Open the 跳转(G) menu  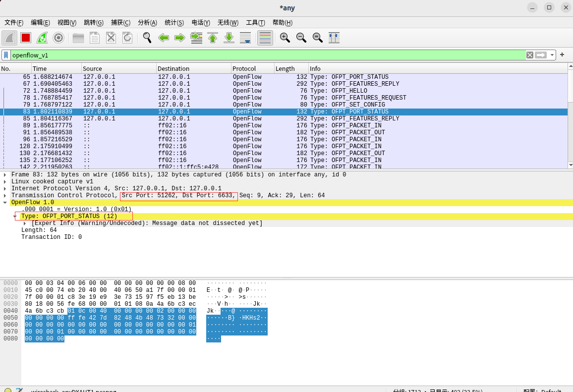[94, 23]
